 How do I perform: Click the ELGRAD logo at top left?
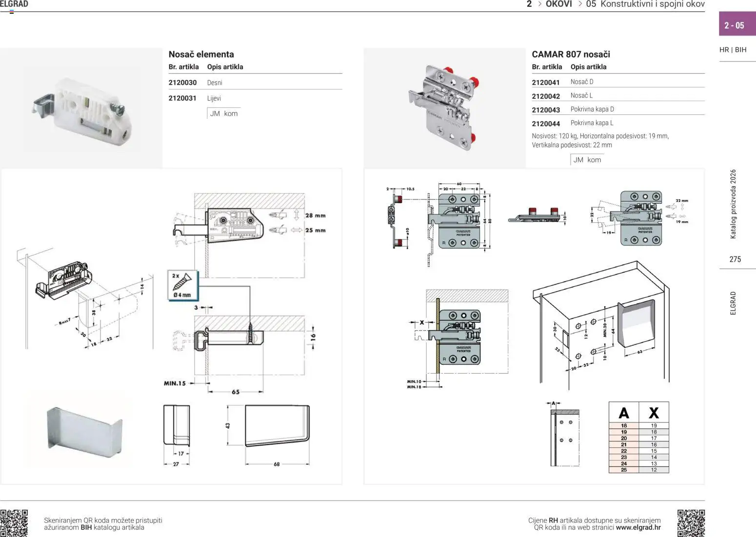point(14,4)
